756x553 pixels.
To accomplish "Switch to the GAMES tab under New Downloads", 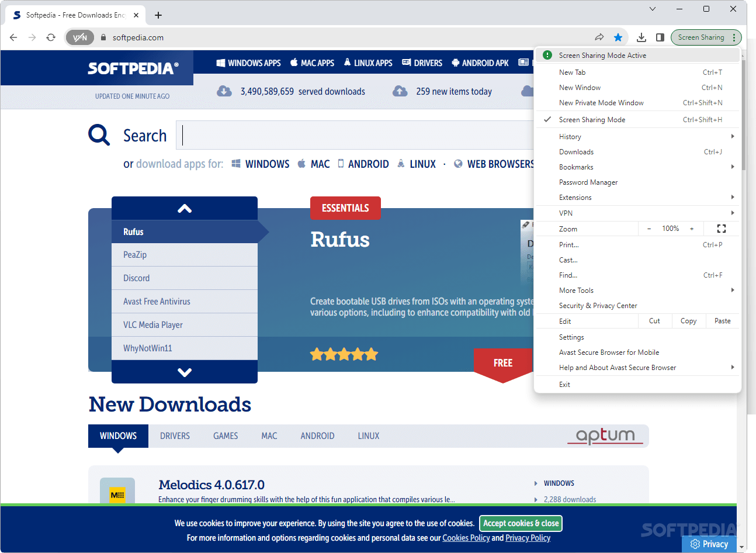I will [x=226, y=436].
